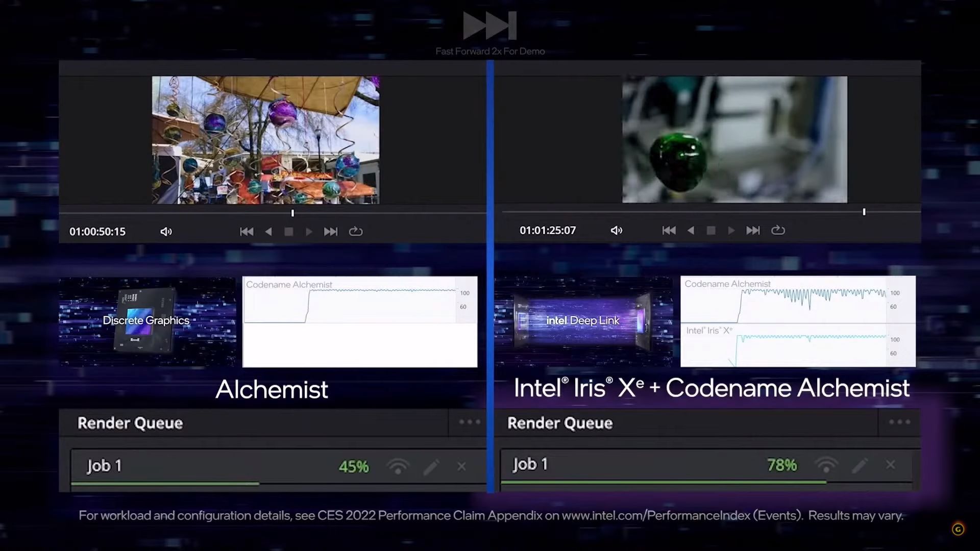Skip to start in left Alchemist player

tap(247, 232)
